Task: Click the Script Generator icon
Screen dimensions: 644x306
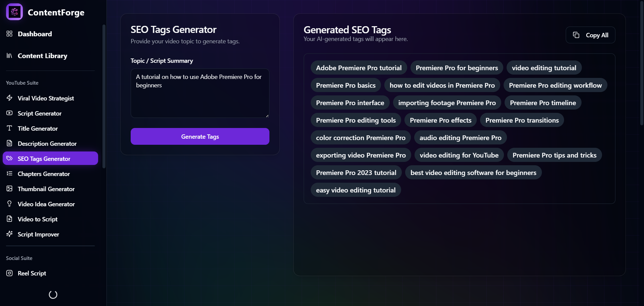Action: point(9,113)
